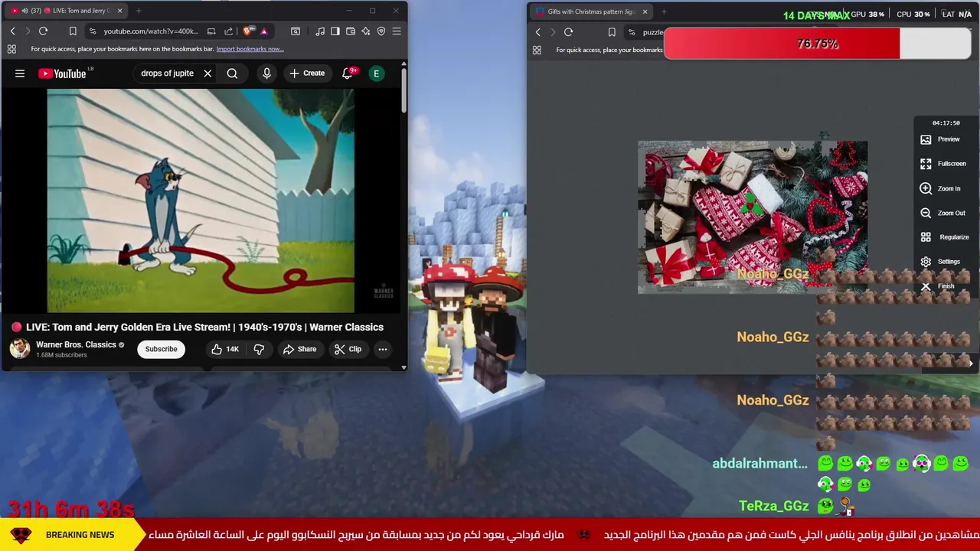Open the tab search icon in YouTube window
The width and height of the screenshot is (980, 551).
coord(296,31)
